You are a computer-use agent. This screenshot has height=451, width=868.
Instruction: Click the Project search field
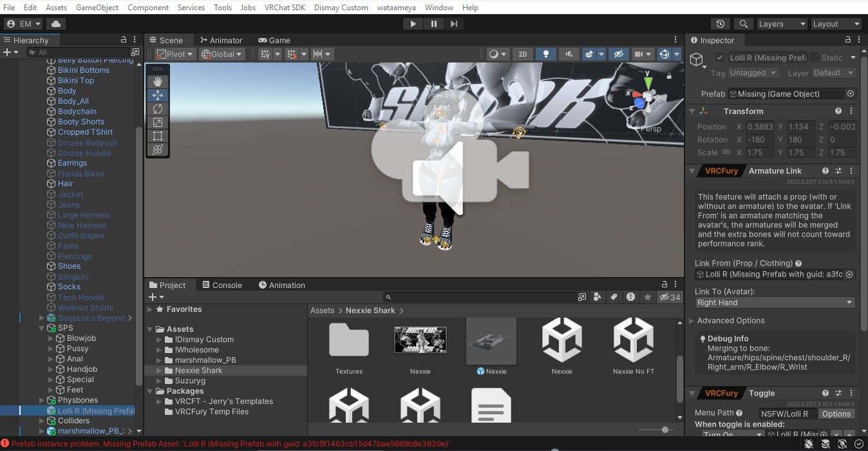[x=480, y=297]
